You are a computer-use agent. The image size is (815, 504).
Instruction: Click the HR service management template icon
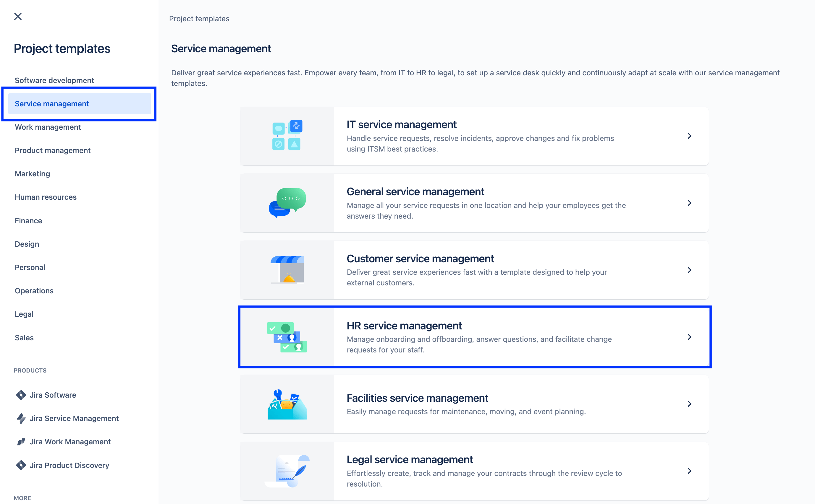pyautogui.click(x=287, y=336)
